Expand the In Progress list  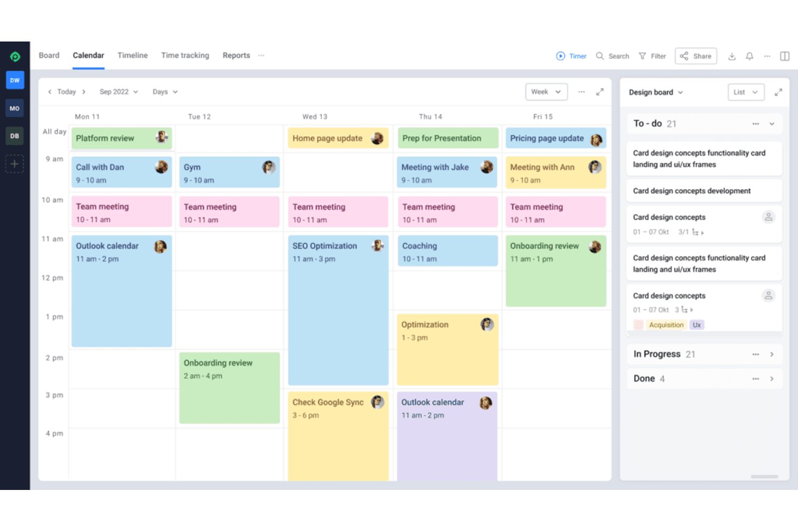coord(772,354)
